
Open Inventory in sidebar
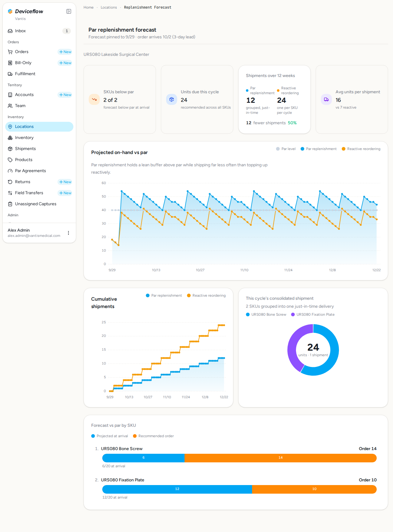click(x=39, y=138)
